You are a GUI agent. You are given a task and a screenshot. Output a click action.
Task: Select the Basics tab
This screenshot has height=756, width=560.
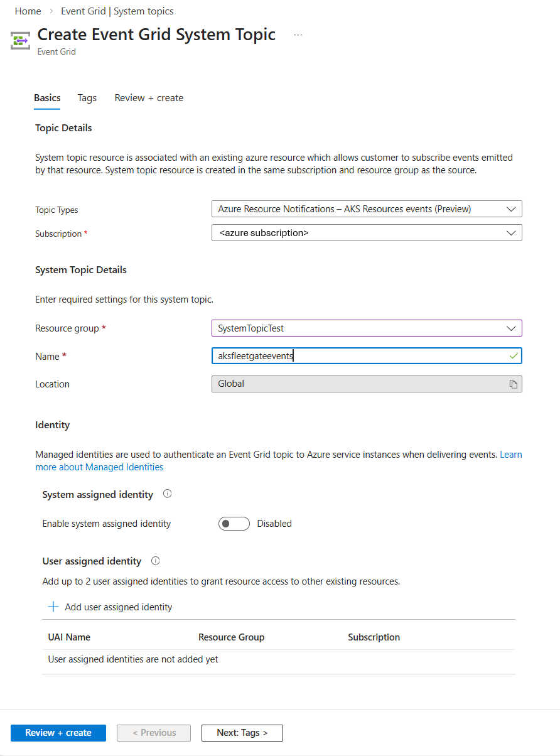pyautogui.click(x=47, y=98)
